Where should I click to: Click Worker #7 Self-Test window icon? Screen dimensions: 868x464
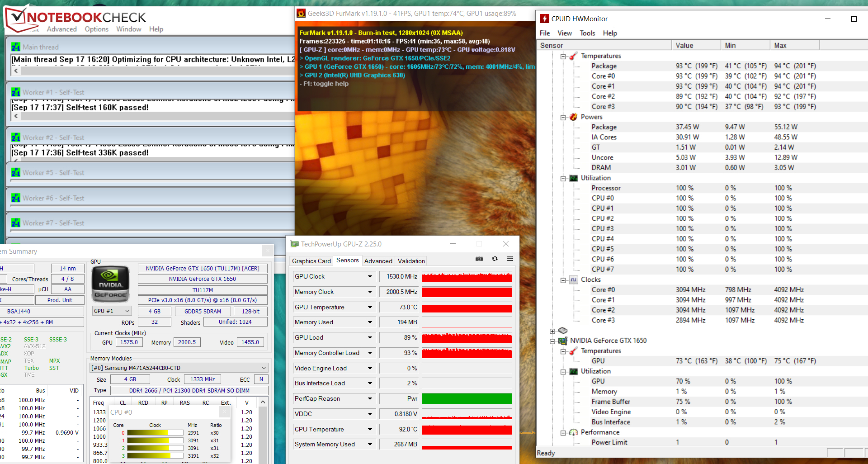pos(16,223)
